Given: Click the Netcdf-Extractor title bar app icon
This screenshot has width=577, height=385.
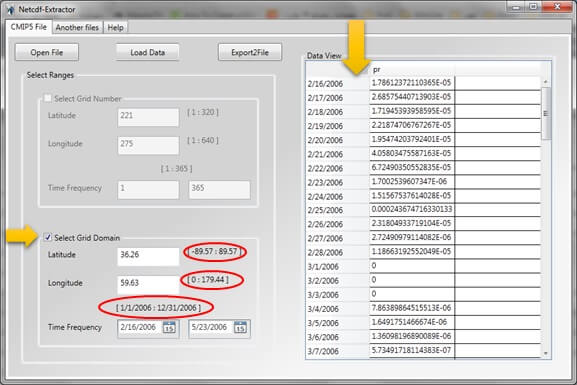Looking at the screenshot, I should [11, 9].
